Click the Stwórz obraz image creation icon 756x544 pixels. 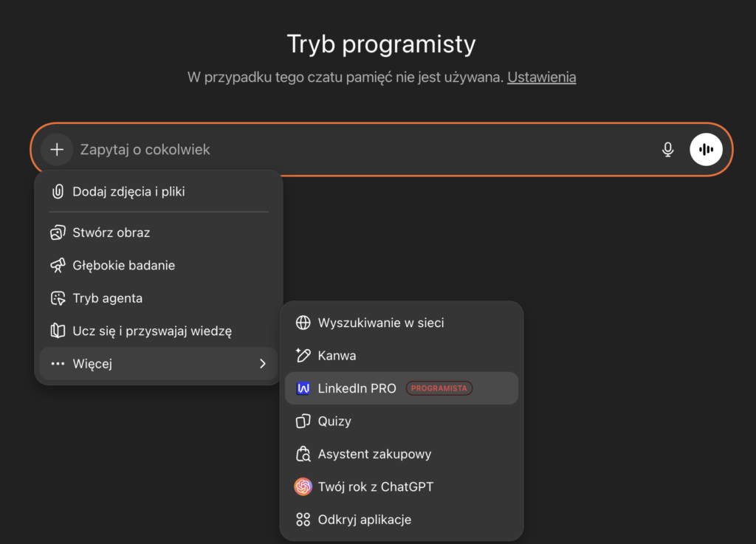(x=58, y=232)
